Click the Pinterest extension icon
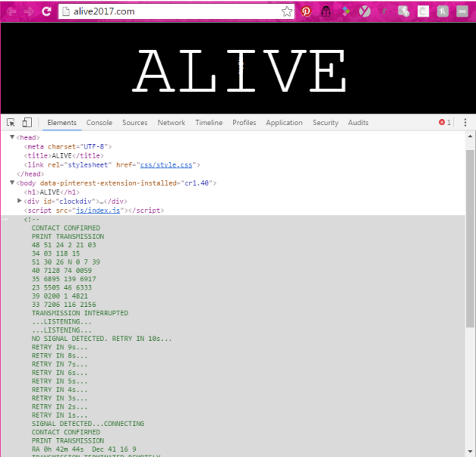This screenshot has height=457, width=476. [306, 11]
